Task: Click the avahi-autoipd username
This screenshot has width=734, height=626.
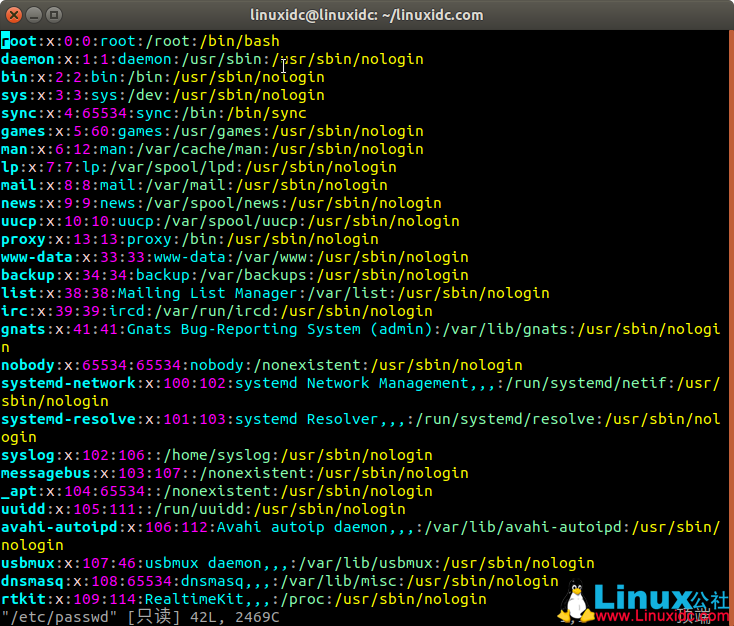Action: pyautogui.click(x=59, y=528)
